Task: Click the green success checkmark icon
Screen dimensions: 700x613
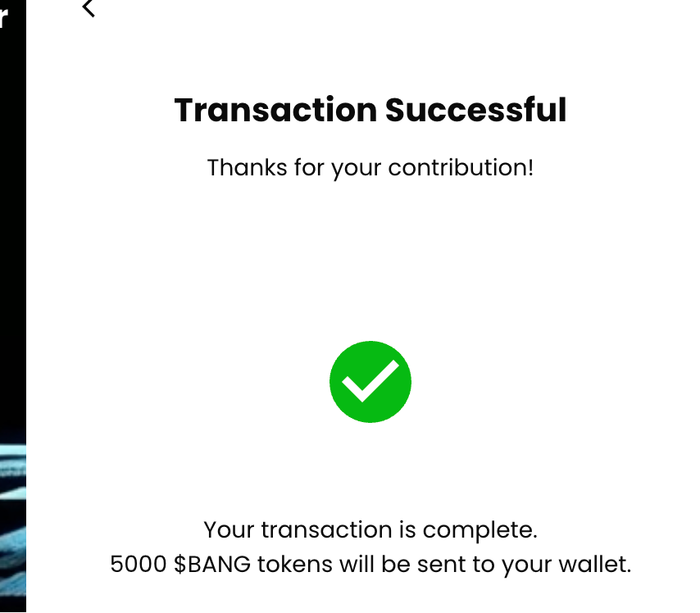Action: [x=370, y=382]
